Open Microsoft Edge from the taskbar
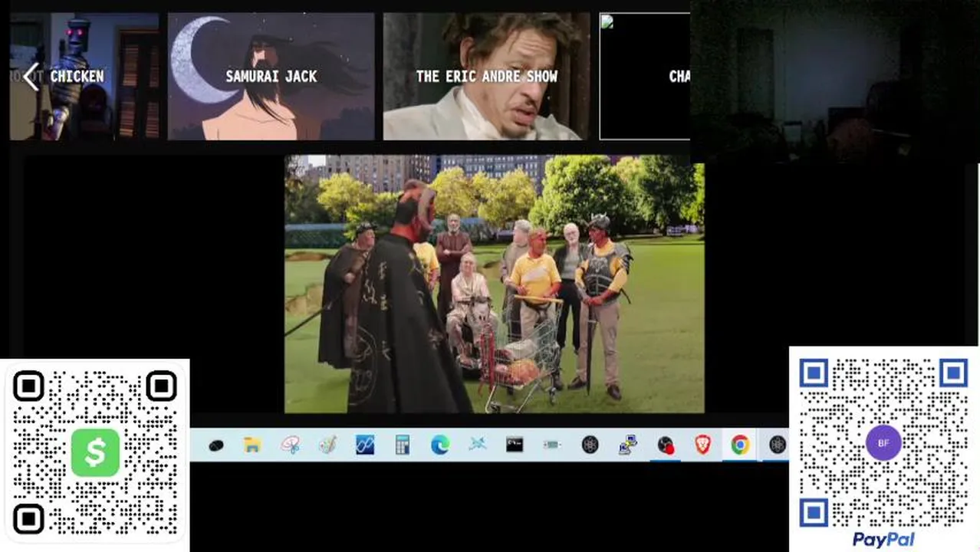This screenshot has height=552, width=980. coord(439,445)
